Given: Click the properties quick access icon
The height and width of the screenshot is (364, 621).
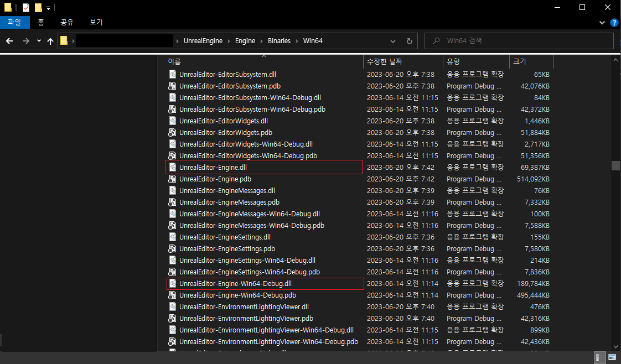Looking at the screenshot, I should point(26,8).
